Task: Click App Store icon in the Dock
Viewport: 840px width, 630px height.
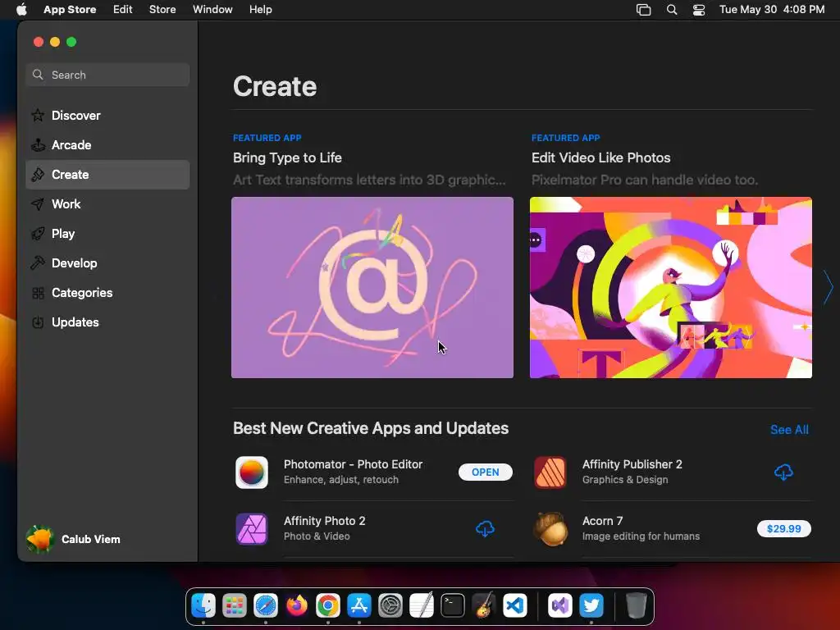Action: [x=359, y=606]
